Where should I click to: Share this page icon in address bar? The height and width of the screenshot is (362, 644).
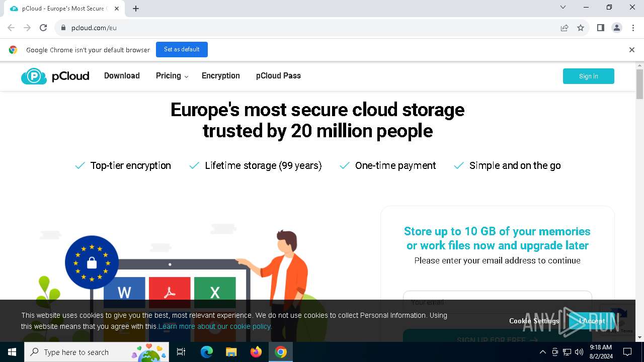pos(565,28)
